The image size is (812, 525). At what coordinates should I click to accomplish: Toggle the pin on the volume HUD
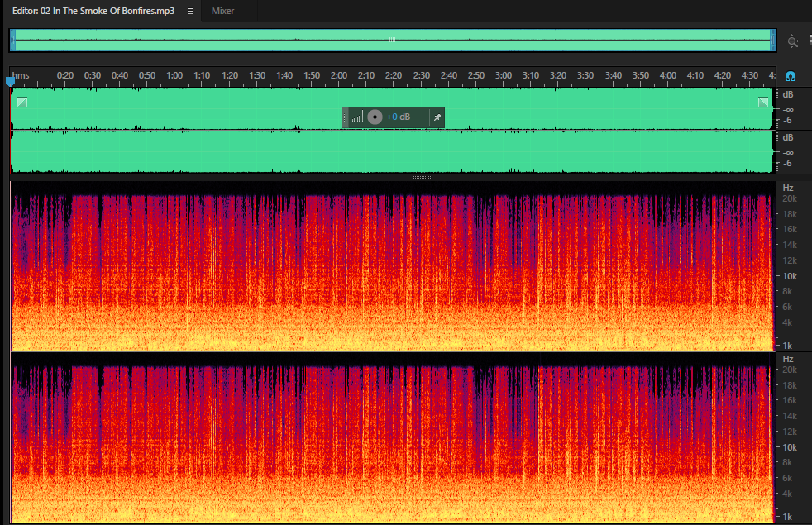(437, 117)
